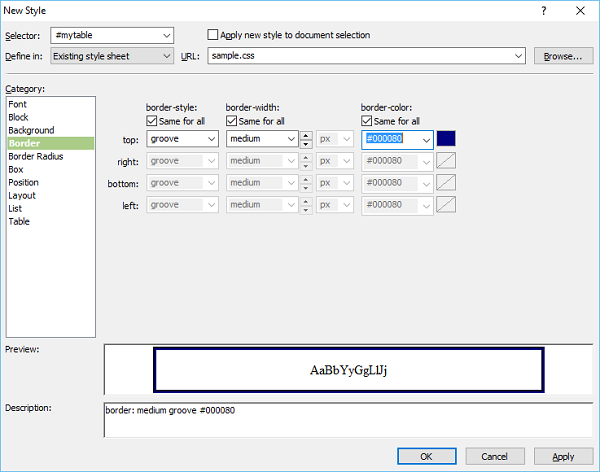The height and width of the screenshot is (472, 600).
Task: Open the top border-width medium dropdown
Action: tap(262, 139)
